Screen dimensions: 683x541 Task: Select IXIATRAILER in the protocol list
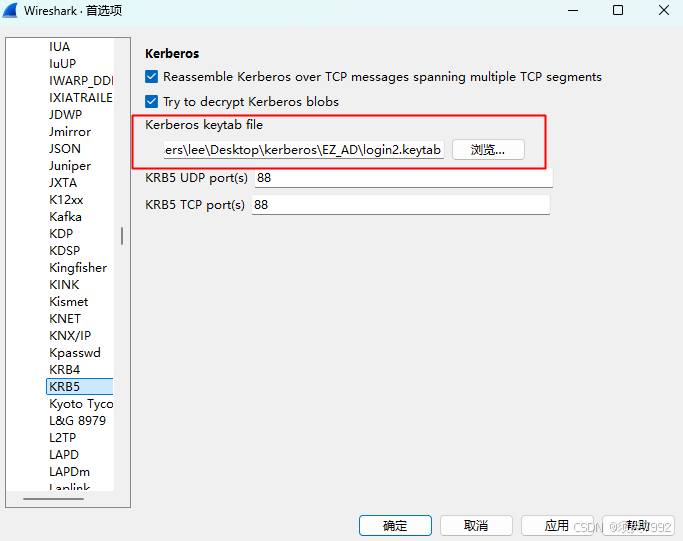pos(81,98)
